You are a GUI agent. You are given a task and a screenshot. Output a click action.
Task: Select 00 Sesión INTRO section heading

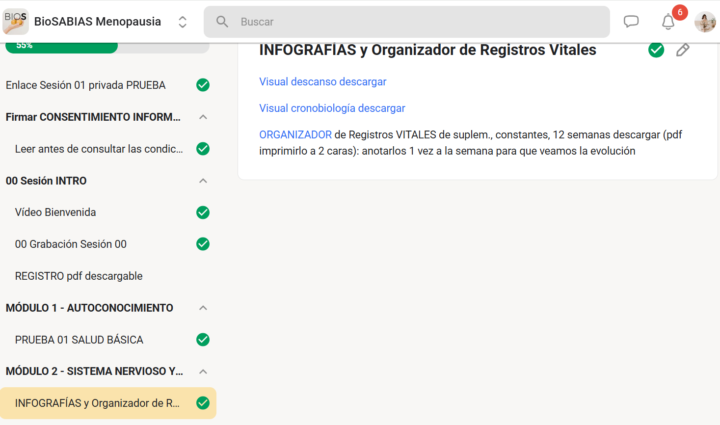(46, 181)
